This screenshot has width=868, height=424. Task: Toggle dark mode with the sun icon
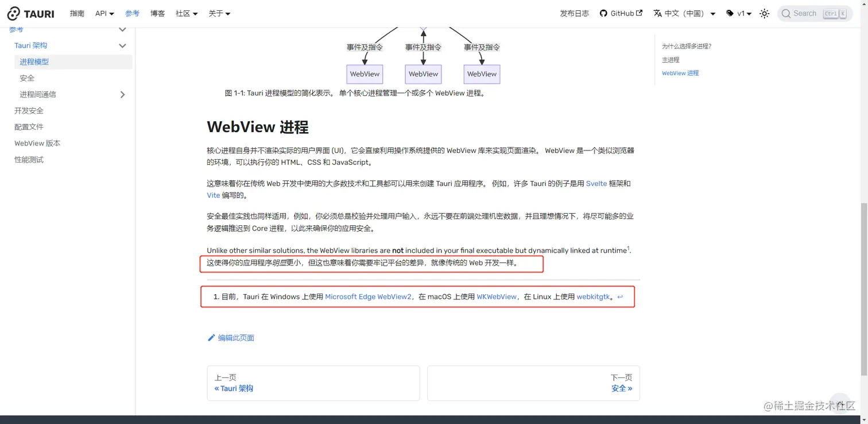coord(764,13)
